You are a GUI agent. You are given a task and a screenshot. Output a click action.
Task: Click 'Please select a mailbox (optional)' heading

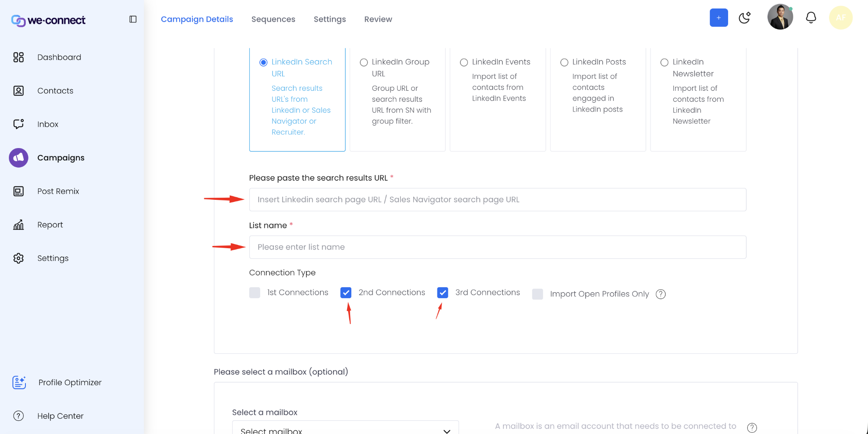click(281, 372)
